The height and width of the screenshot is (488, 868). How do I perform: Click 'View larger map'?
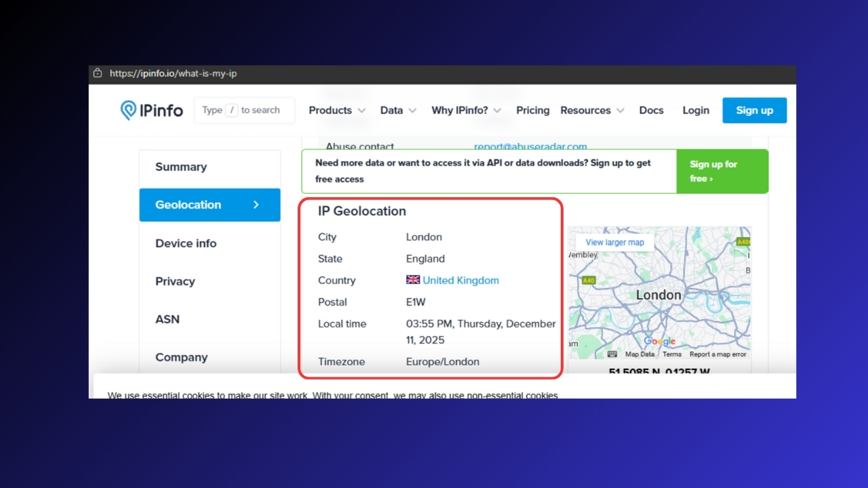(x=615, y=242)
